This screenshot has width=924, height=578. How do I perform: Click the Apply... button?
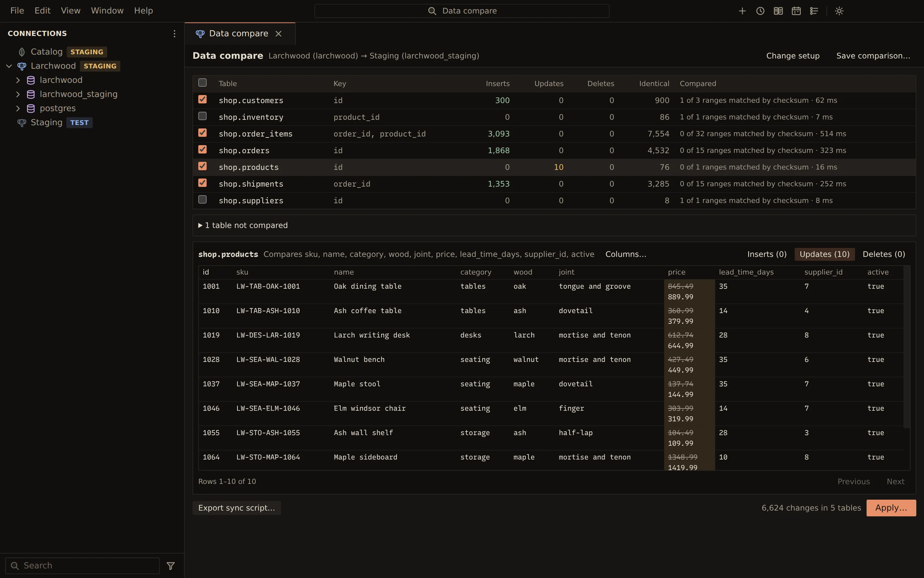coord(891,508)
